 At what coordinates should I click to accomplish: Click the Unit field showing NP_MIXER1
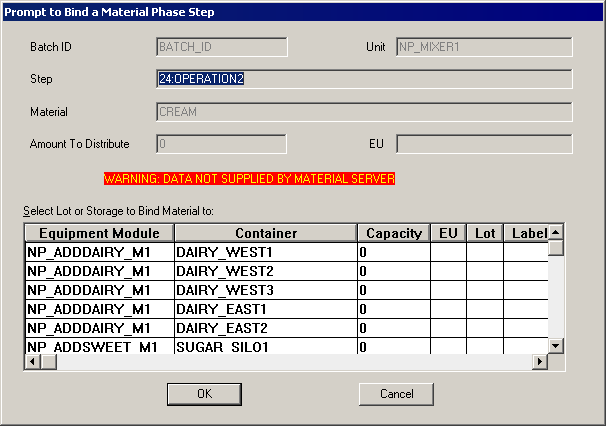tap(484, 47)
